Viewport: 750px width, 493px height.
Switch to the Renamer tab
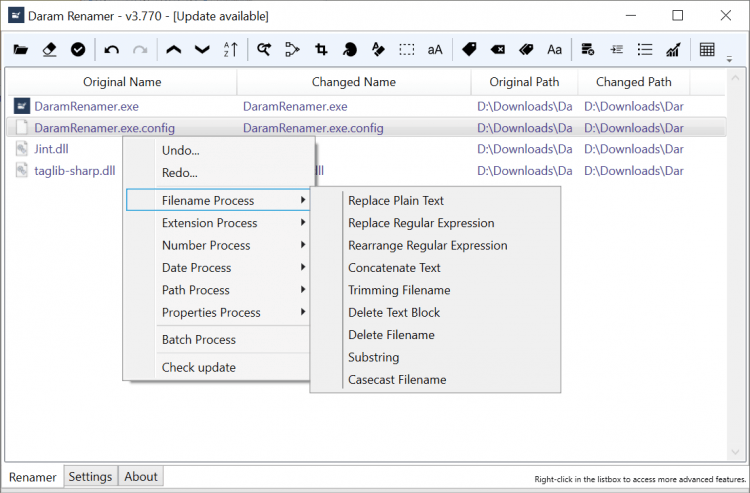pos(33,477)
